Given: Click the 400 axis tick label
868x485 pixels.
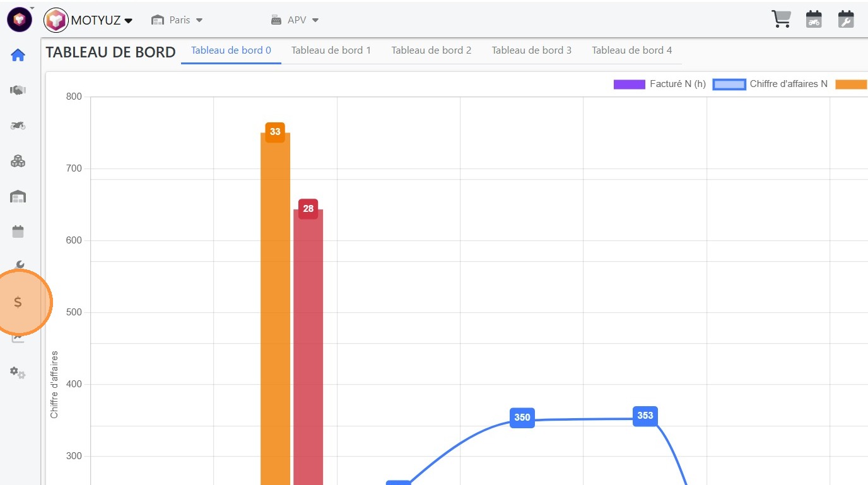Looking at the screenshot, I should click(x=74, y=384).
